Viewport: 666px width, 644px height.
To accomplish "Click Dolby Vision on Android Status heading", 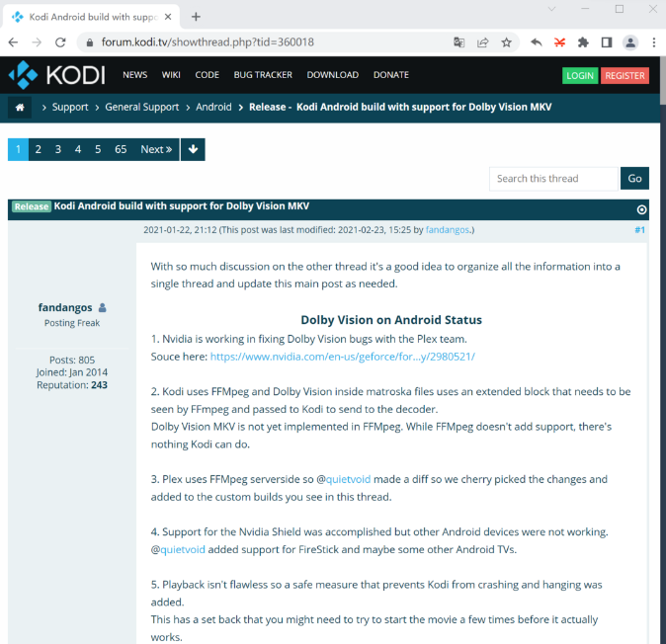I will [391, 320].
